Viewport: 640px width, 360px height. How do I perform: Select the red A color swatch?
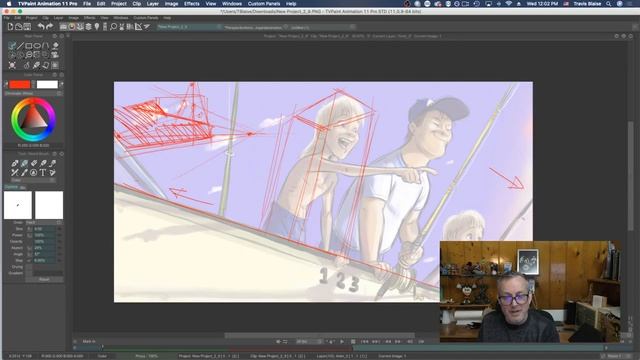[x=20, y=84]
